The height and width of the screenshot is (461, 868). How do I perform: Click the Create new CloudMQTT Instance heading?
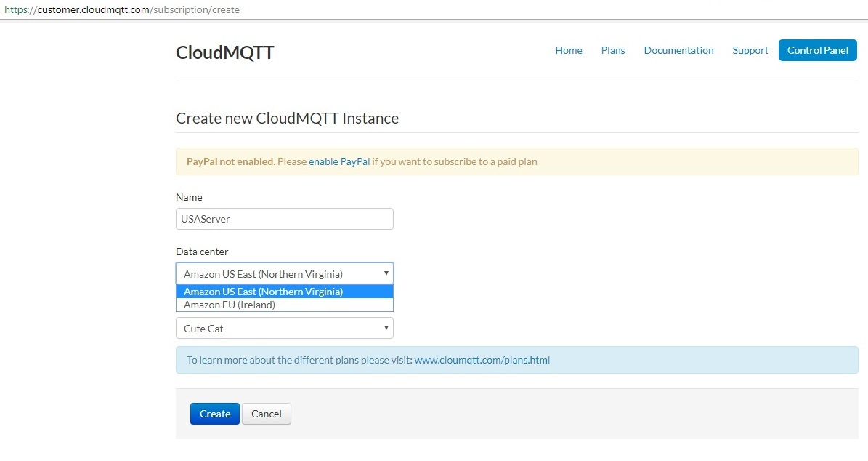click(287, 118)
